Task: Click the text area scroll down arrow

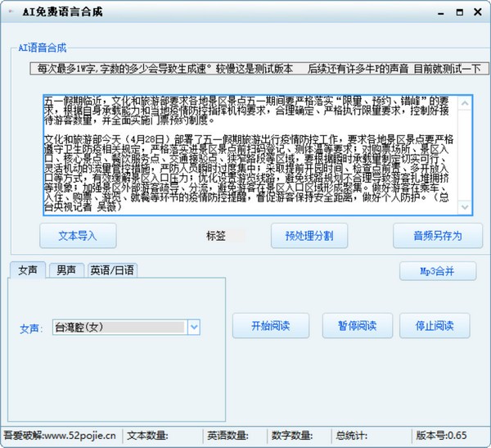Action: point(465,207)
